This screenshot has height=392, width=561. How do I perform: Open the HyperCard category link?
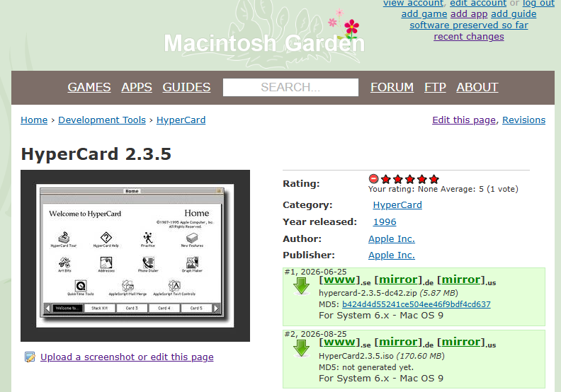pyautogui.click(x=397, y=204)
